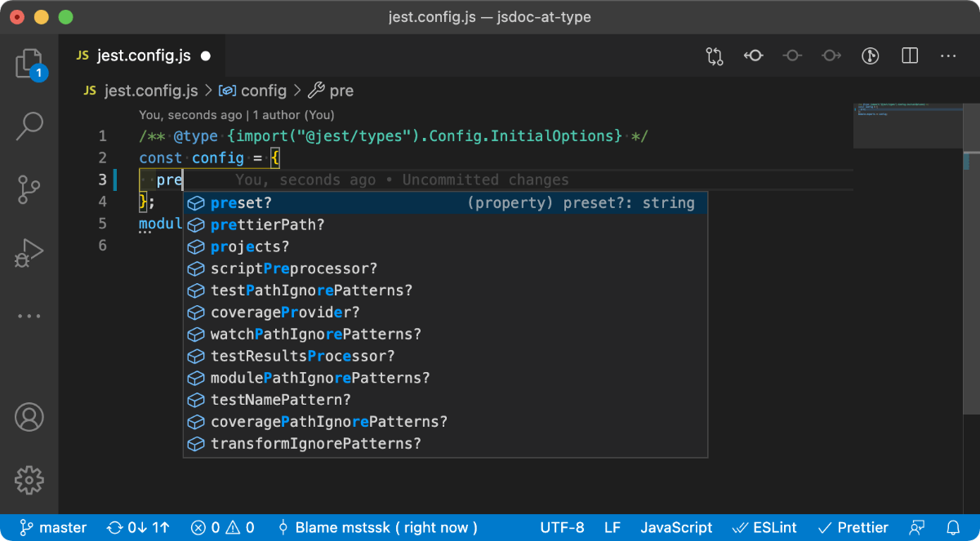Open the Source Control view icon

pos(29,189)
